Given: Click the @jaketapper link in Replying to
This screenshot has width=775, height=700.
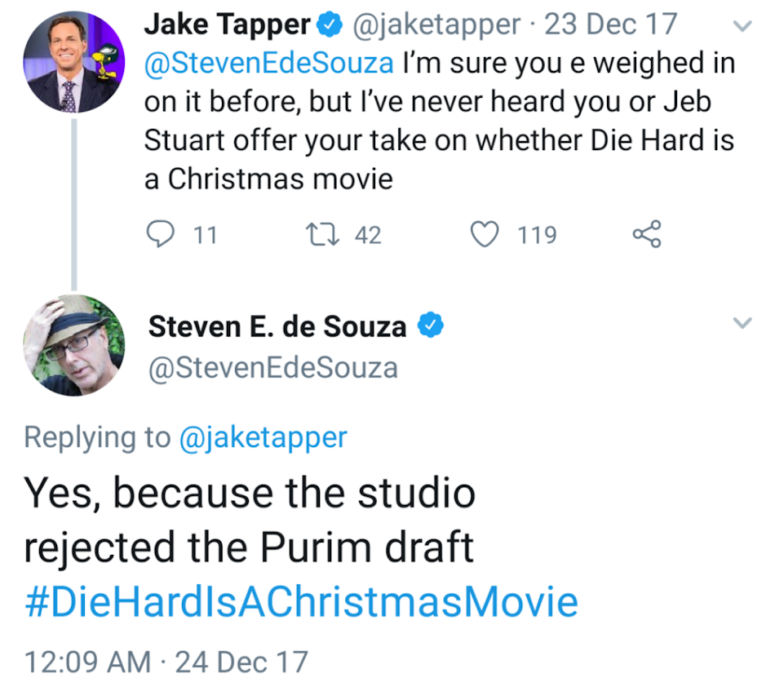Looking at the screenshot, I should point(263,437).
